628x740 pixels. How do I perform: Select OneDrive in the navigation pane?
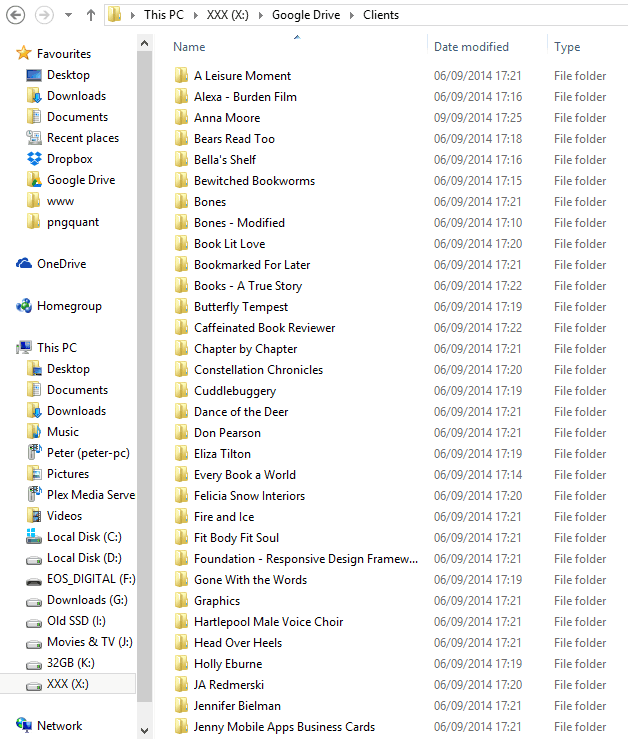[x=61, y=264]
